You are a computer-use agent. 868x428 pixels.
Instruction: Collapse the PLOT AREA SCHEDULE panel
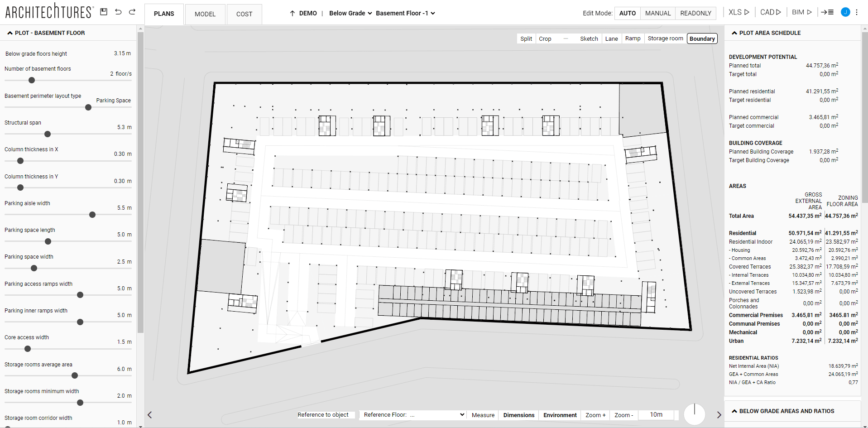tap(734, 33)
